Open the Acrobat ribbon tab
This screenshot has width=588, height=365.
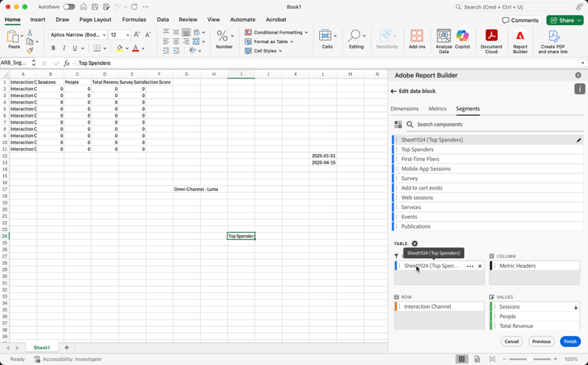coord(276,20)
